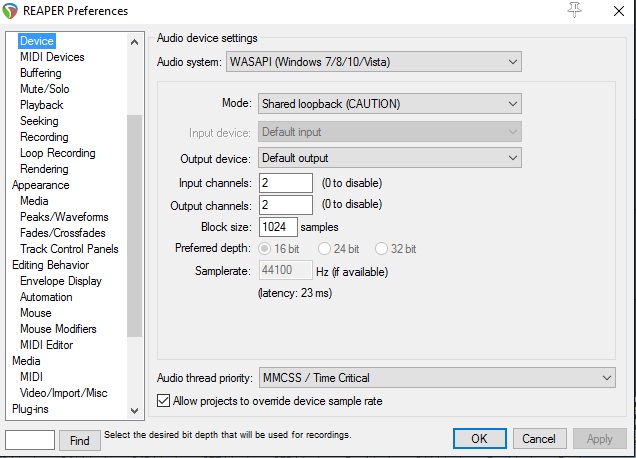
Task: Choose the 32 bit preferred depth option
Action: point(382,248)
